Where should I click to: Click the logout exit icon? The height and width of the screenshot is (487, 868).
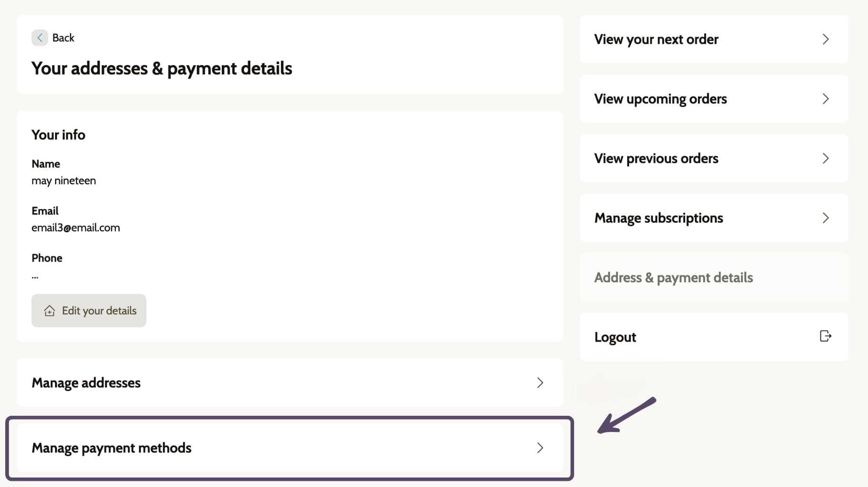(x=825, y=336)
